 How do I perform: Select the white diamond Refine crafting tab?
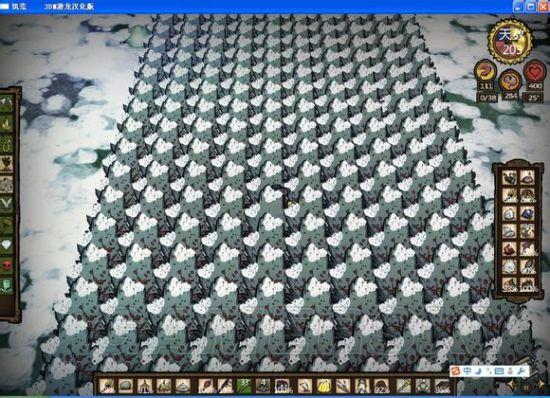[7, 245]
